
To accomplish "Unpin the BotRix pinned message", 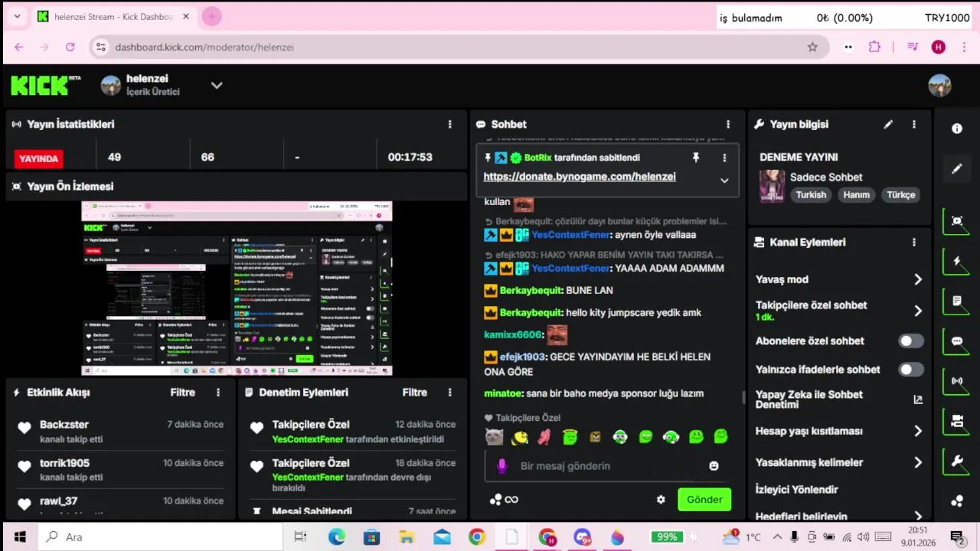I will [696, 158].
